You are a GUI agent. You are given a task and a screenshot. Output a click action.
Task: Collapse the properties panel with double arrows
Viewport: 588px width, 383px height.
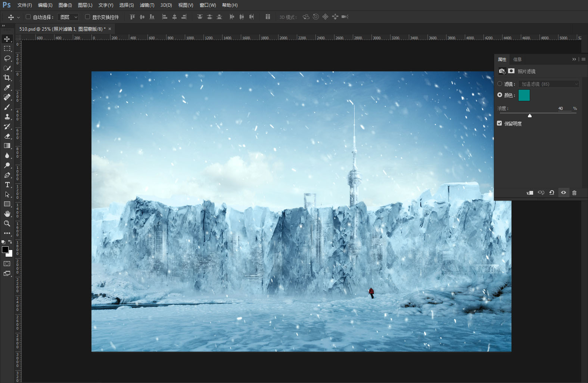(x=574, y=59)
